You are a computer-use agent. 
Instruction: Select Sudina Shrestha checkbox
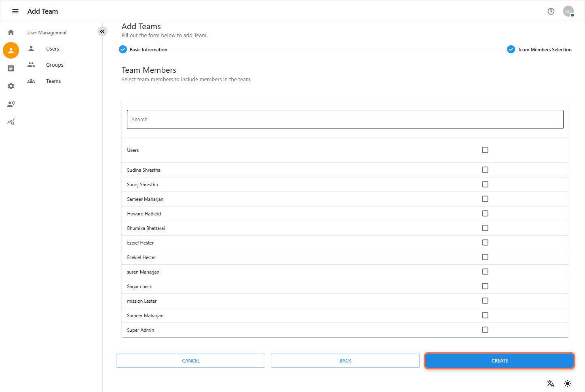click(485, 170)
